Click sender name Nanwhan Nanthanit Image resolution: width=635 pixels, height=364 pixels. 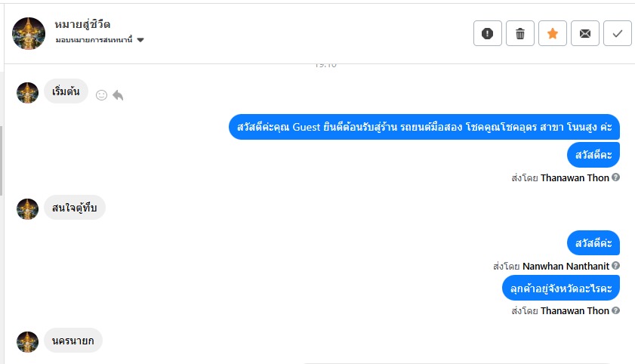[x=566, y=266]
